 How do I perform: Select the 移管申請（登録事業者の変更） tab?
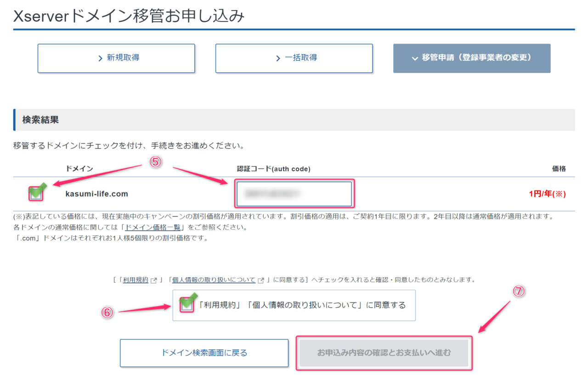[x=472, y=58]
